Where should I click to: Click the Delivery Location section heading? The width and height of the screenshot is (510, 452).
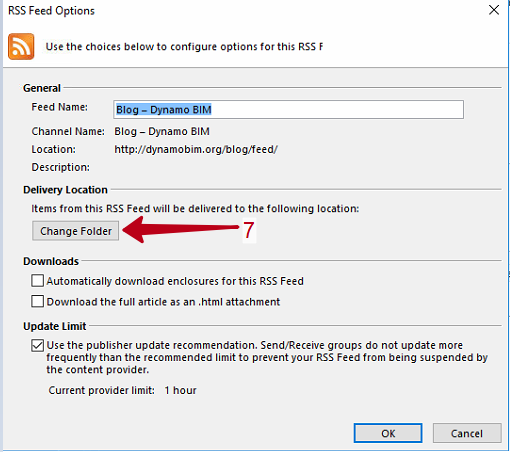point(65,190)
